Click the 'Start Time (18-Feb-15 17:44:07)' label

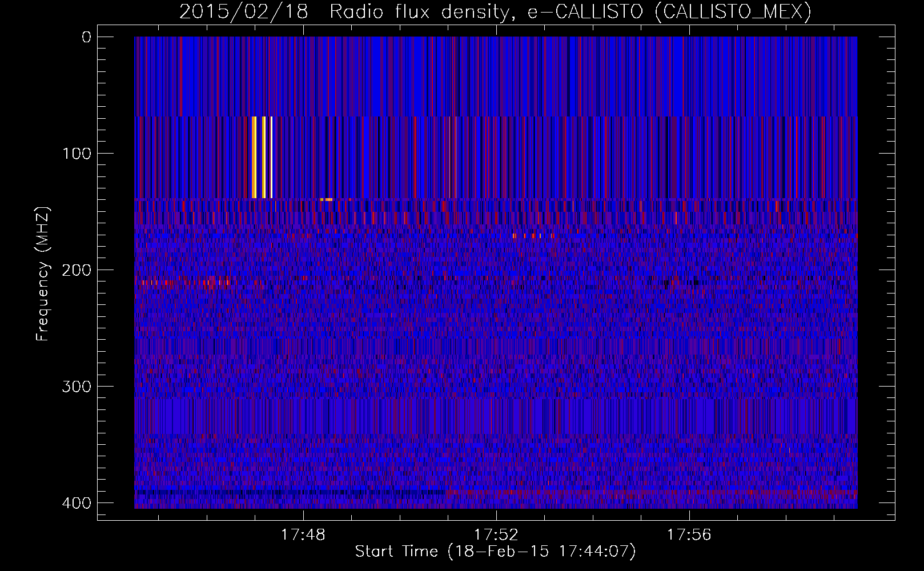point(495,552)
